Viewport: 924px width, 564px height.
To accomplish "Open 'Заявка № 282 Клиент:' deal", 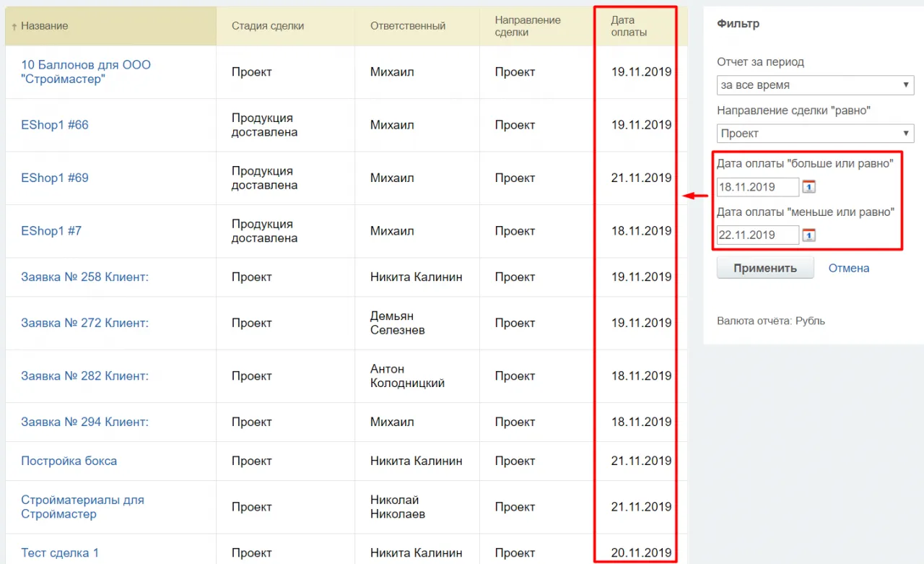I will pyautogui.click(x=84, y=376).
